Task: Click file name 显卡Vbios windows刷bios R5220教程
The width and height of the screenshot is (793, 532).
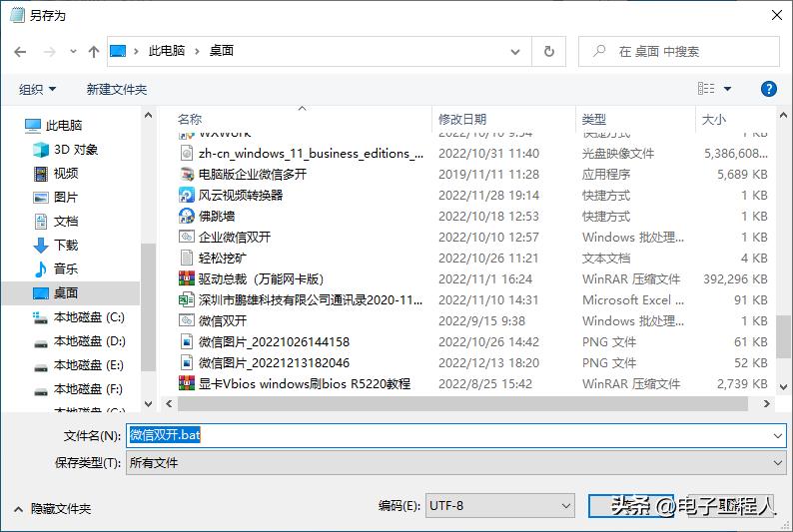Action: [x=305, y=383]
